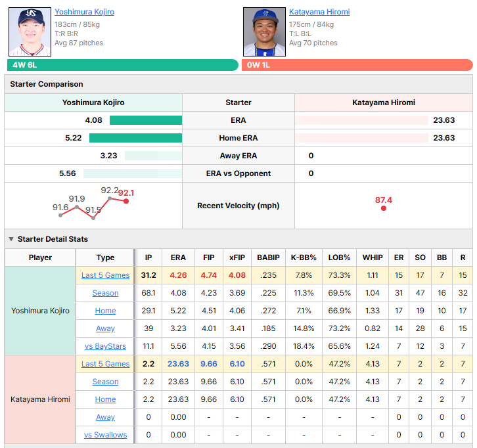Open Katayama's Season stats link
Image resolution: width=477 pixels, height=448 pixels.
(x=105, y=382)
